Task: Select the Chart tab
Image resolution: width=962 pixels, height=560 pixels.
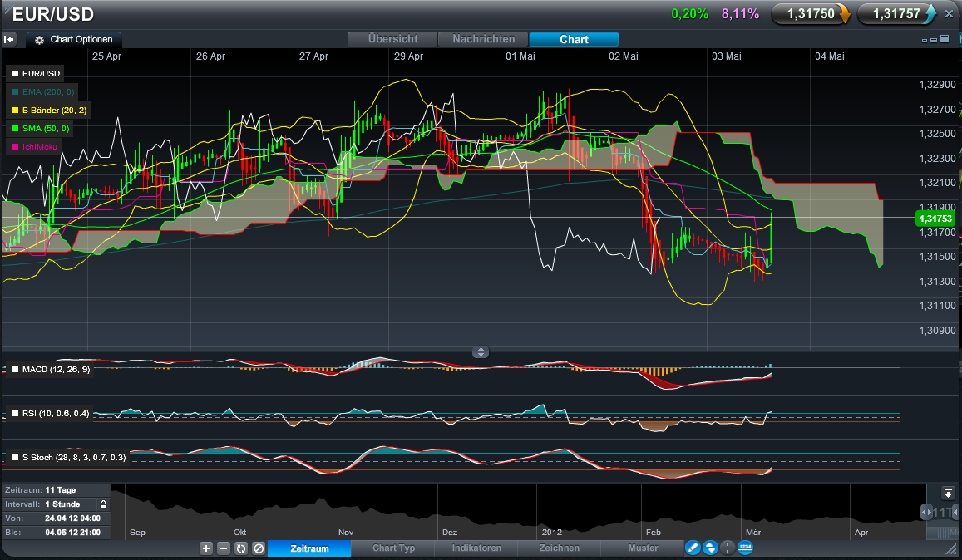Action: (574, 39)
